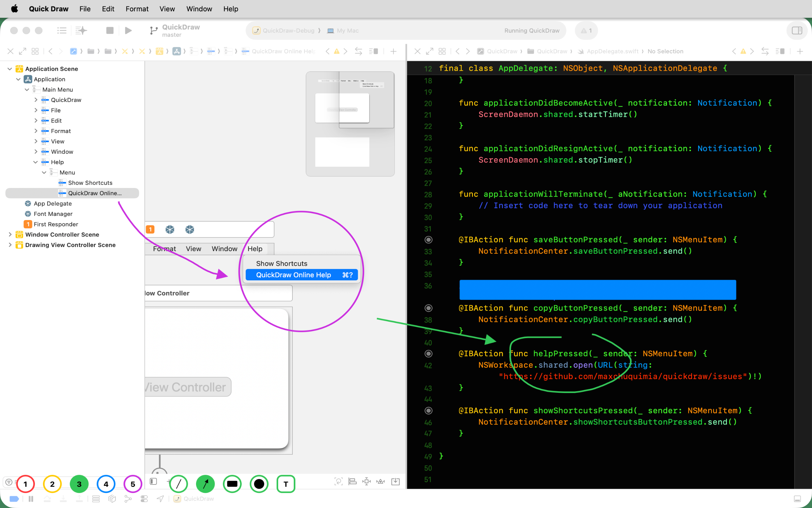Click saveButtonPressed IBAction connection circle
This screenshot has width=812, height=508.
pos(429,239)
